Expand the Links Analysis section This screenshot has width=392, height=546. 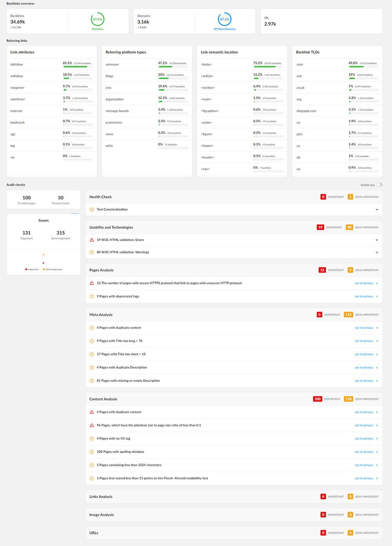pos(234,497)
